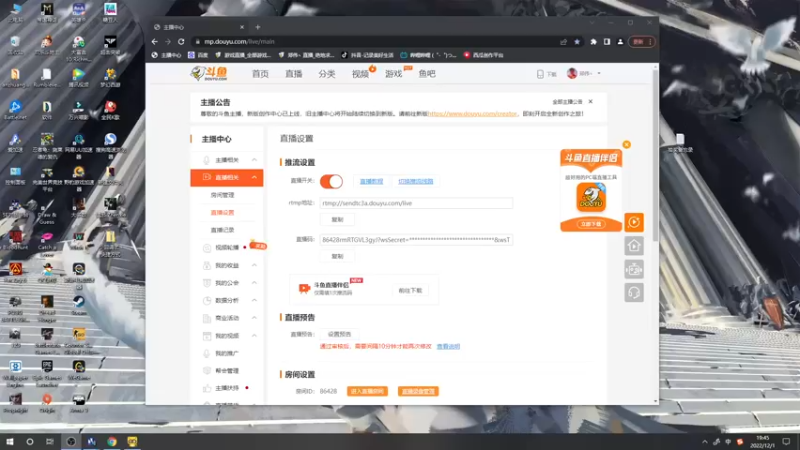Open 房间管理 in the sidebar
The height and width of the screenshot is (450, 800).
coord(222,195)
